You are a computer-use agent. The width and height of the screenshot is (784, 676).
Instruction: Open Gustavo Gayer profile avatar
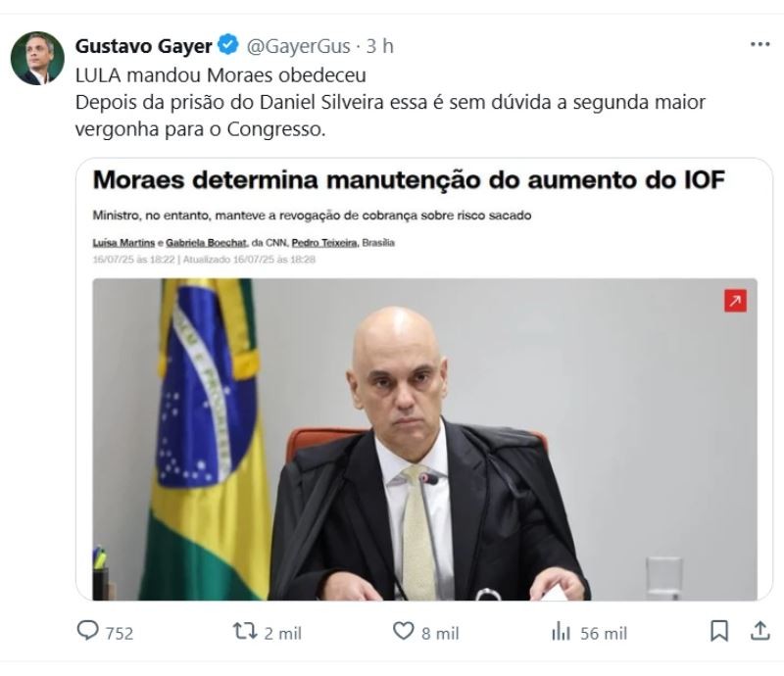coord(37,58)
